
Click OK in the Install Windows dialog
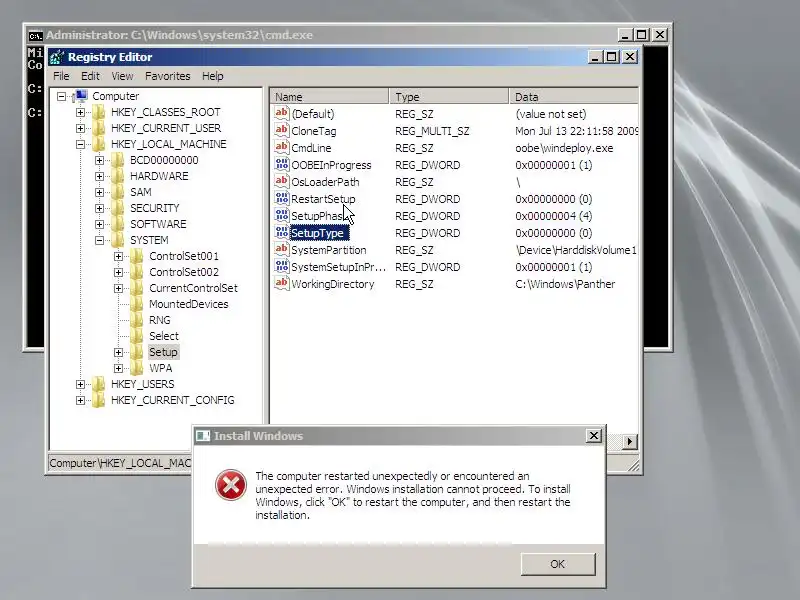pyautogui.click(x=558, y=564)
